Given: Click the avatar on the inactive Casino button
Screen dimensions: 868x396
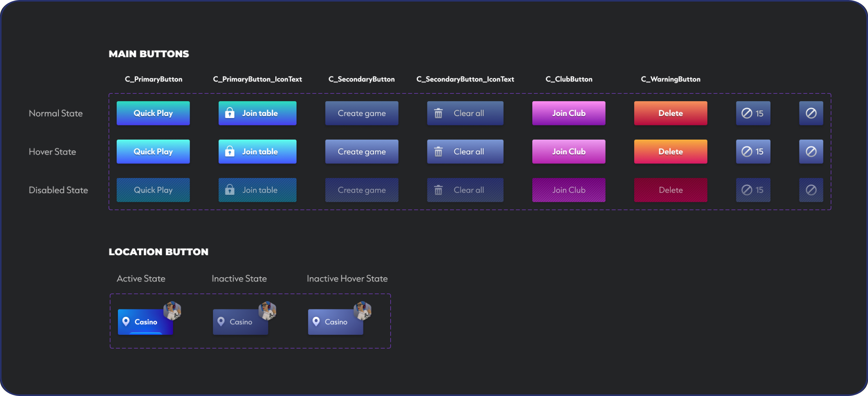Looking at the screenshot, I should pyautogui.click(x=268, y=311).
